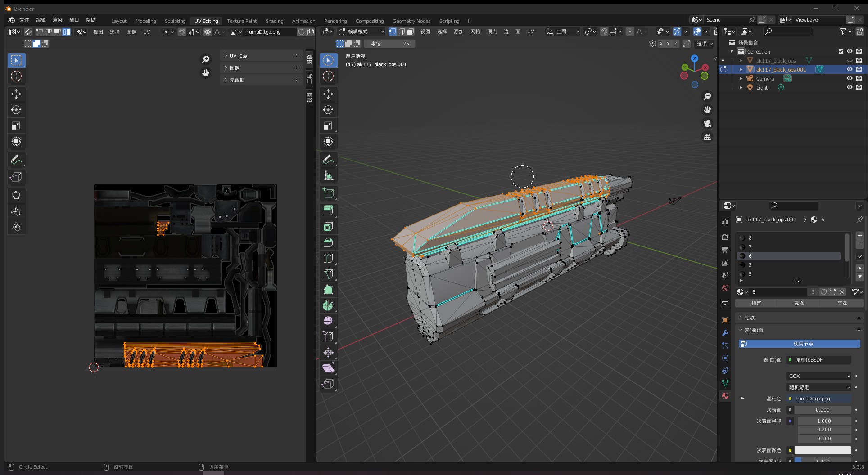Click the 指定 assign button
The width and height of the screenshot is (868, 475).
756,303
